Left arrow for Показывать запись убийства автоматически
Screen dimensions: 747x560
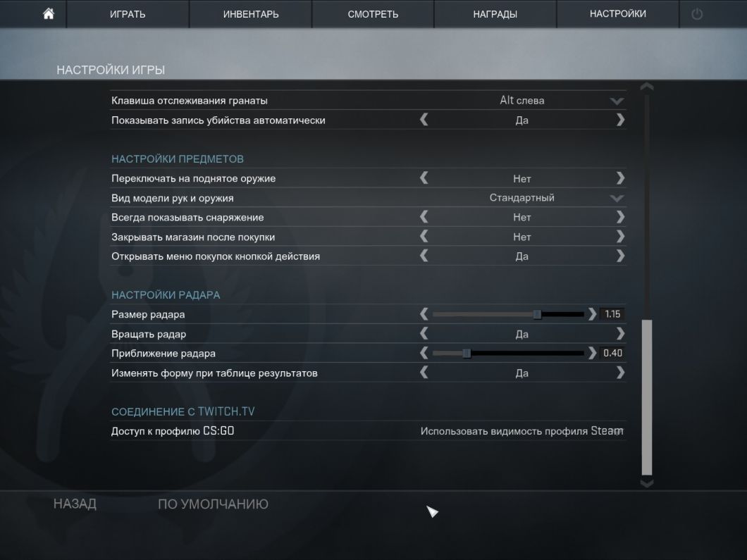[x=424, y=120]
